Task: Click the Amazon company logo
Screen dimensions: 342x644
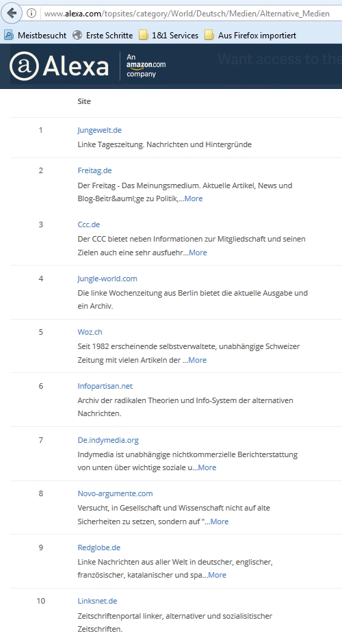Action: tap(146, 66)
